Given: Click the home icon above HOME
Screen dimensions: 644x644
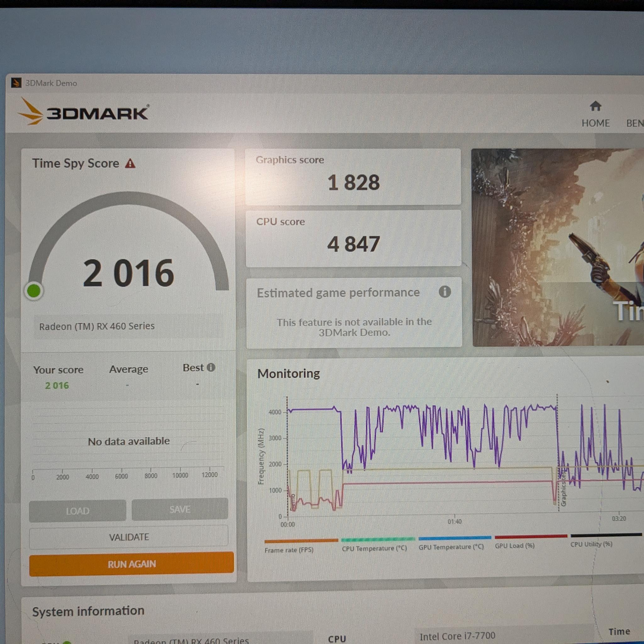Looking at the screenshot, I should 595,106.
